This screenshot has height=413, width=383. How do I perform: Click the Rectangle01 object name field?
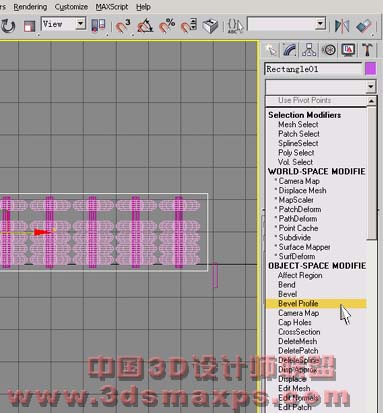point(313,69)
